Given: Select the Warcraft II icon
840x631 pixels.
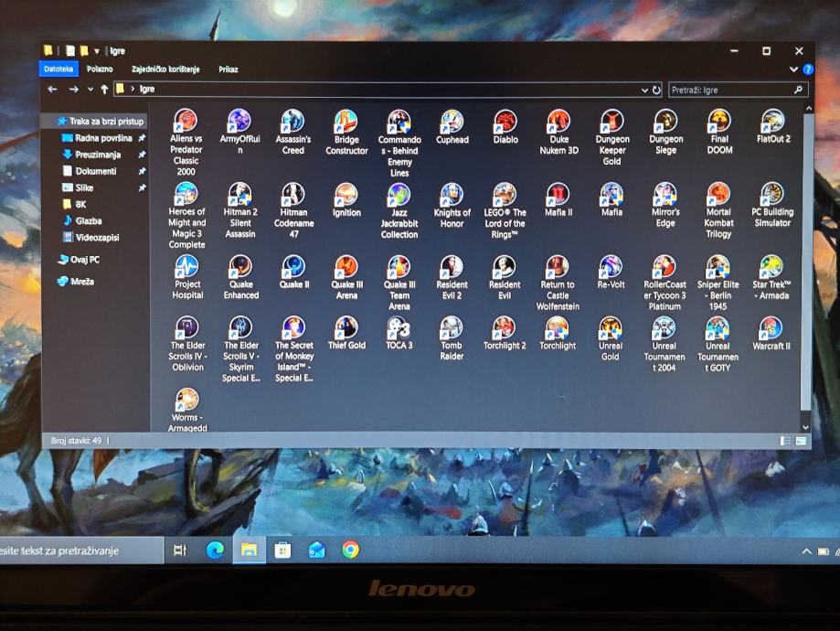Looking at the screenshot, I should tap(771, 334).
